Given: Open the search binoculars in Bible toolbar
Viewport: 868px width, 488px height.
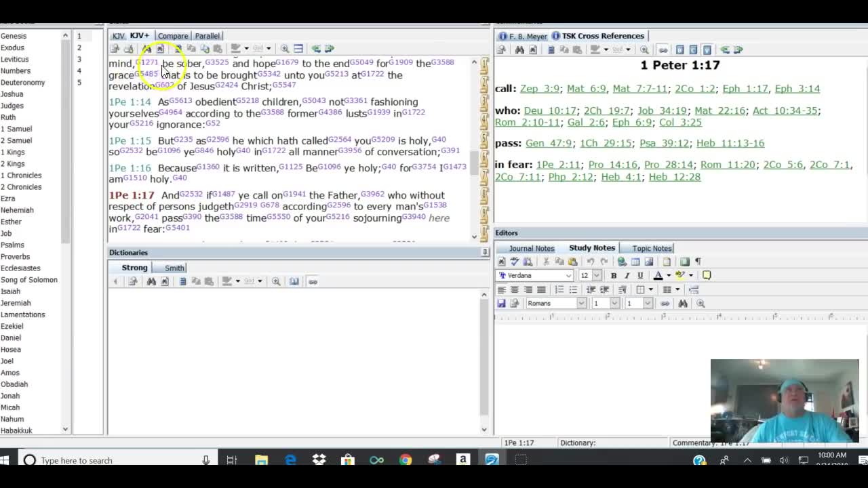Looking at the screenshot, I should tap(146, 49).
